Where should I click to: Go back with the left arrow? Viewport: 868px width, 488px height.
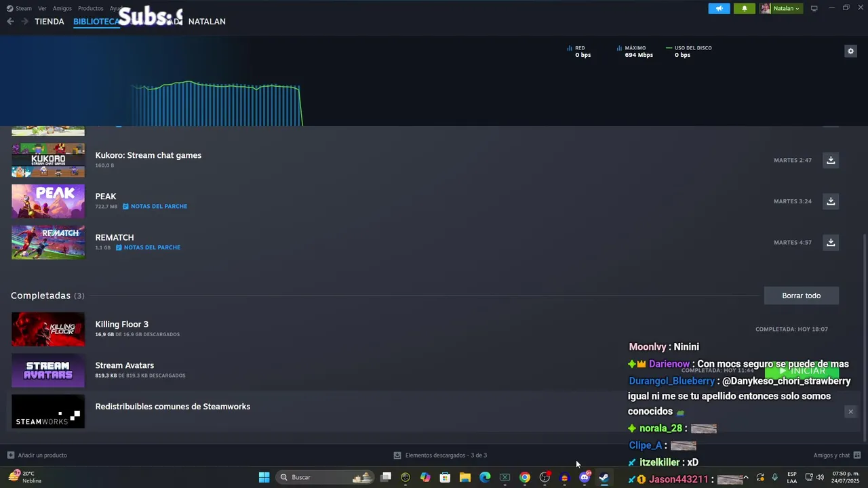tap(10, 22)
